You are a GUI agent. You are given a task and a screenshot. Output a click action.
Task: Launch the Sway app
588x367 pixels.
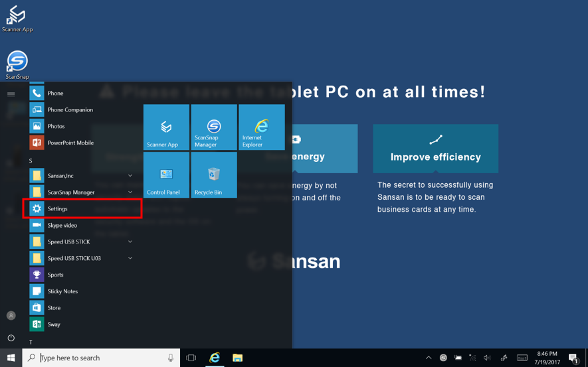point(82,324)
